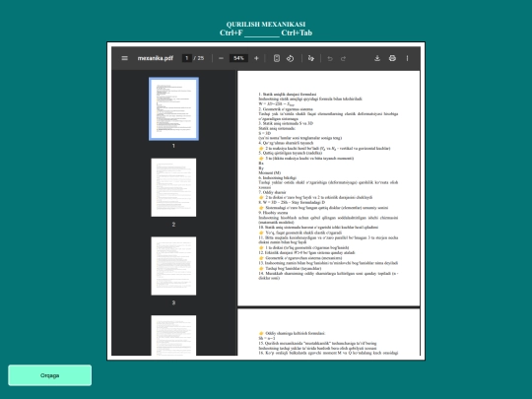This screenshot has width=532, height=399.
Task: Select page 3 thumbnail
Action: (x=173, y=266)
